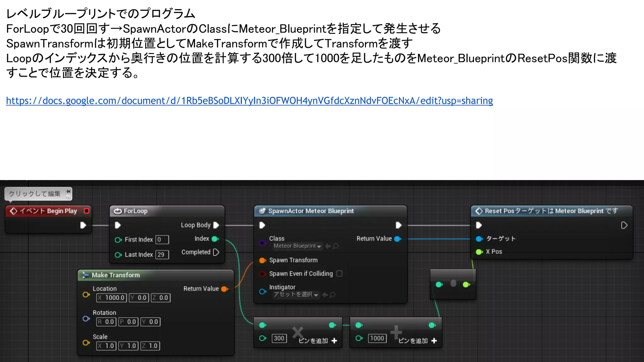Click Reset Pos output exec pin
This screenshot has height=362, width=644.
coord(624,225)
